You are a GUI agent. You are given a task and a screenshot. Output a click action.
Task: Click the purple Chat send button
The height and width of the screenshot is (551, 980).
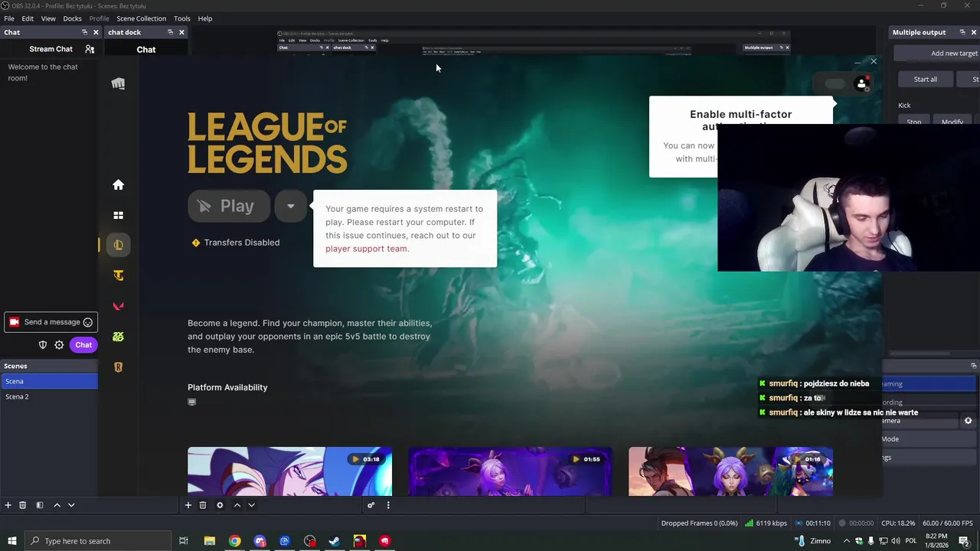tap(83, 345)
